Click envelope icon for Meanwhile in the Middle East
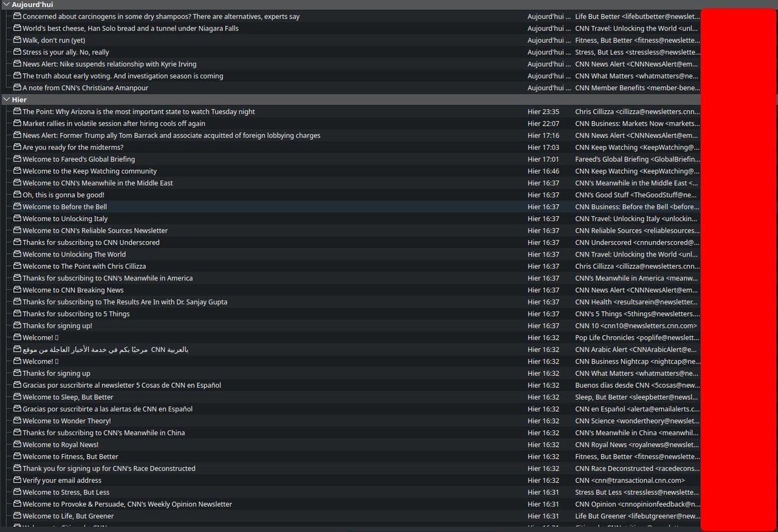The width and height of the screenshot is (778, 532). coord(18,183)
